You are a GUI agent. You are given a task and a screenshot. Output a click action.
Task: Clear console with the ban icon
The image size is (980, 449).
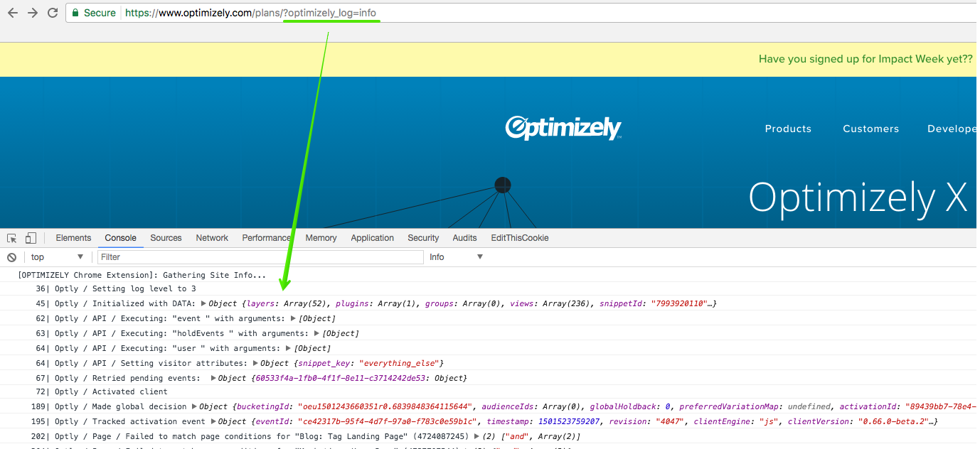[x=11, y=257]
